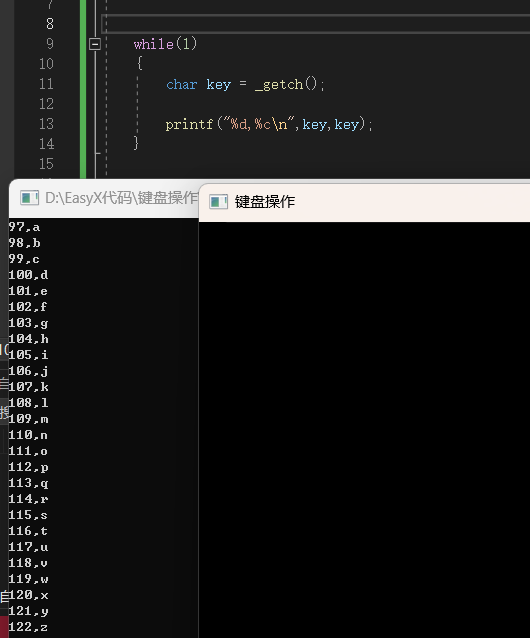
Task: Place cursor on the empty line 8
Action: pos(316,24)
